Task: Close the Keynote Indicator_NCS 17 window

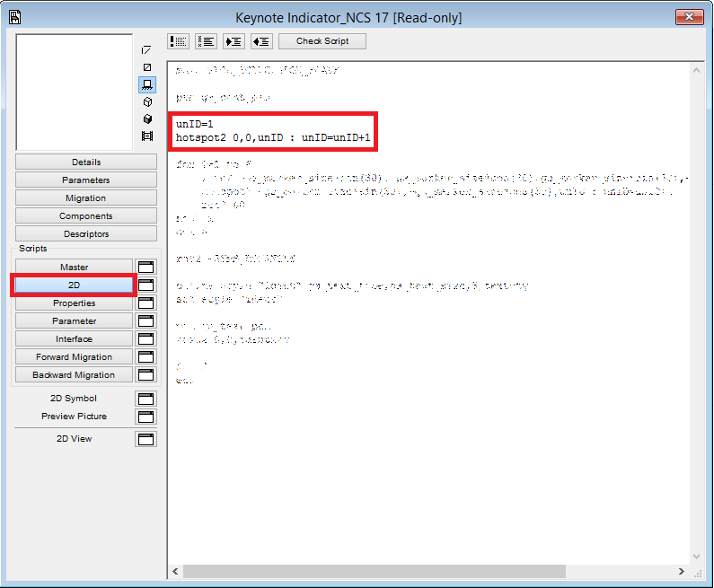Action: click(690, 17)
